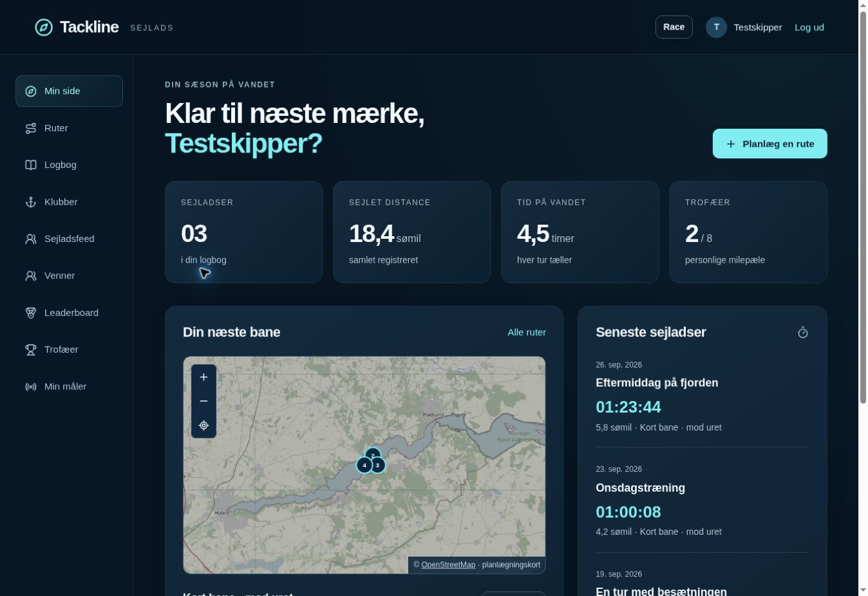
Task: Click the Race button in header
Action: tap(674, 27)
